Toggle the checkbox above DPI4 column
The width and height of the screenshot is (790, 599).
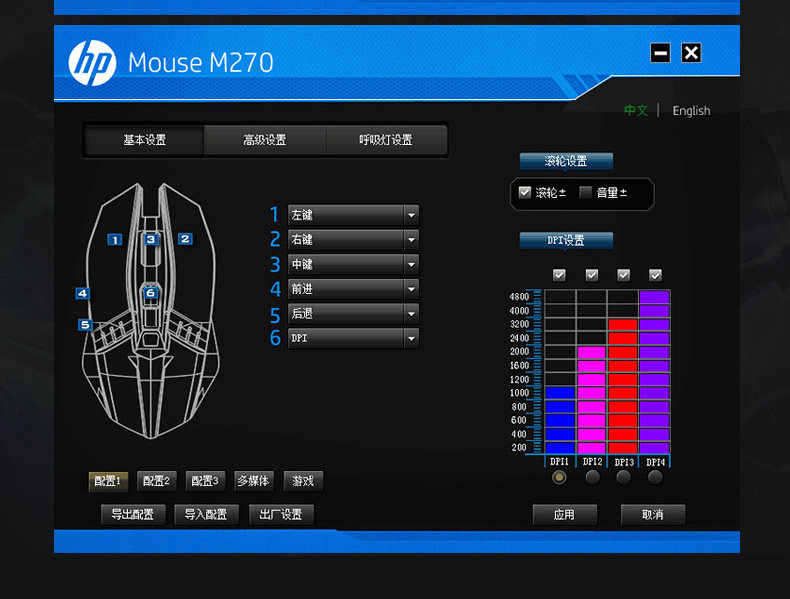pos(655,275)
